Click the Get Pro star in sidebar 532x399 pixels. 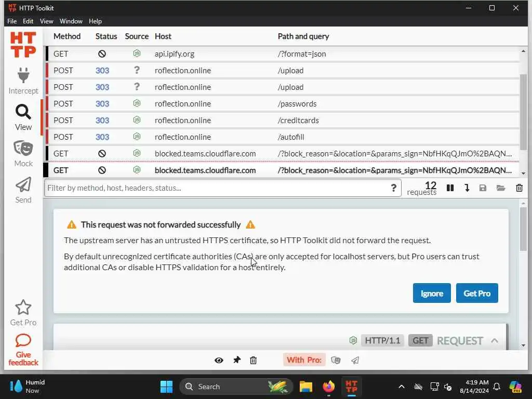point(23,313)
